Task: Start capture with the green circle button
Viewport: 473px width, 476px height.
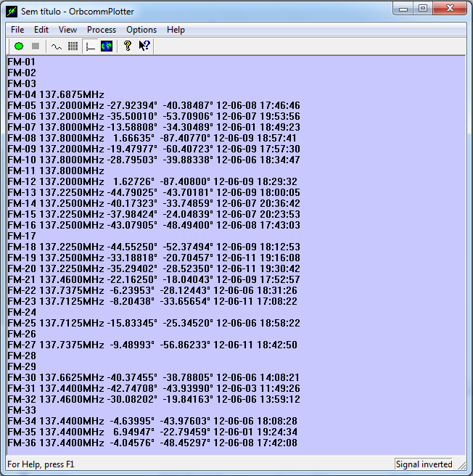Action: coord(19,46)
